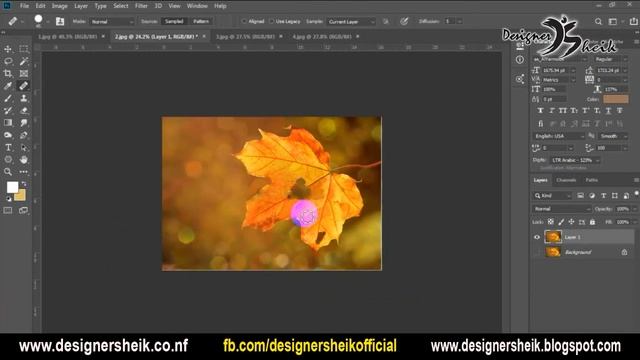Open the File menu
This screenshot has width=640, height=360.
[24, 6]
